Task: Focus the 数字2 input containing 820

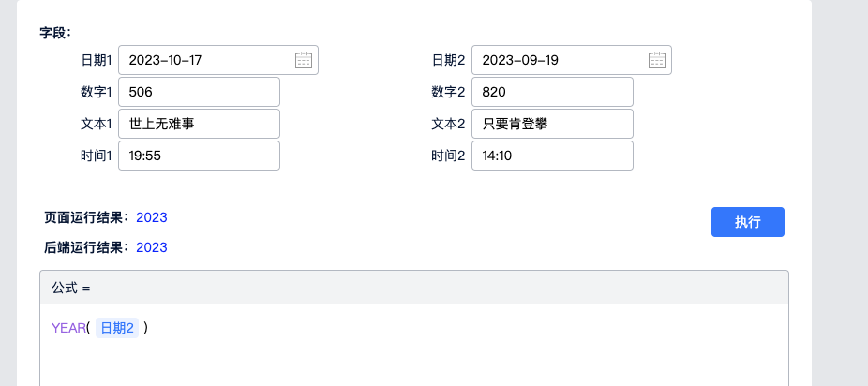Action: pyautogui.click(x=551, y=92)
